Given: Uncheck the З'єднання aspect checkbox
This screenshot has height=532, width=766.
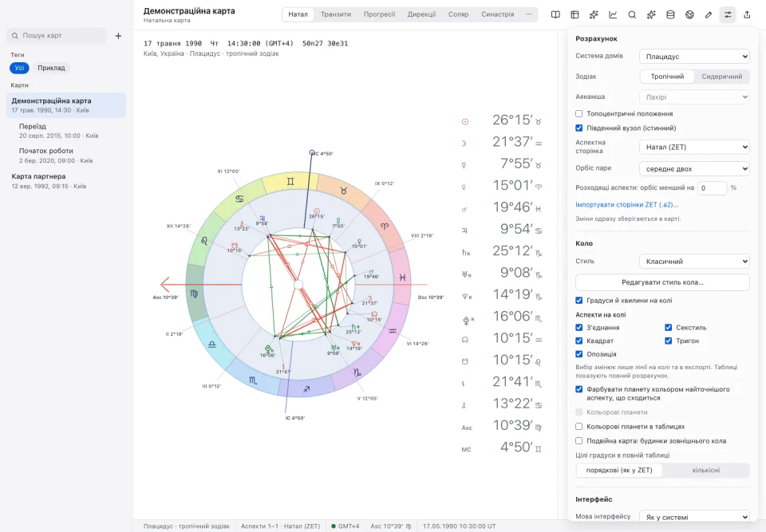Looking at the screenshot, I should [x=579, y=327].
